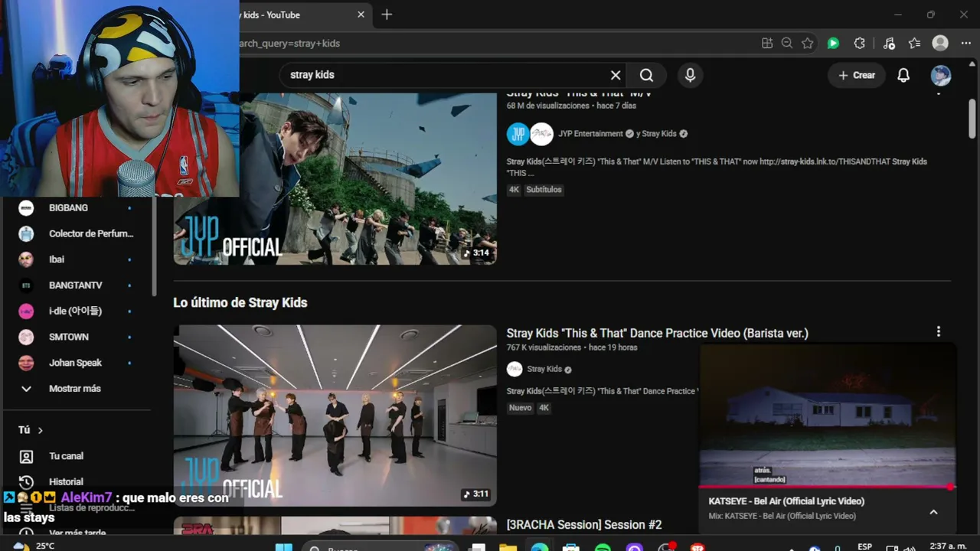The height and width of the screenshot is (551, 980).
Task: Open the '[3RACHA Session] Session #2' video title
Action: tap(584, 525)
